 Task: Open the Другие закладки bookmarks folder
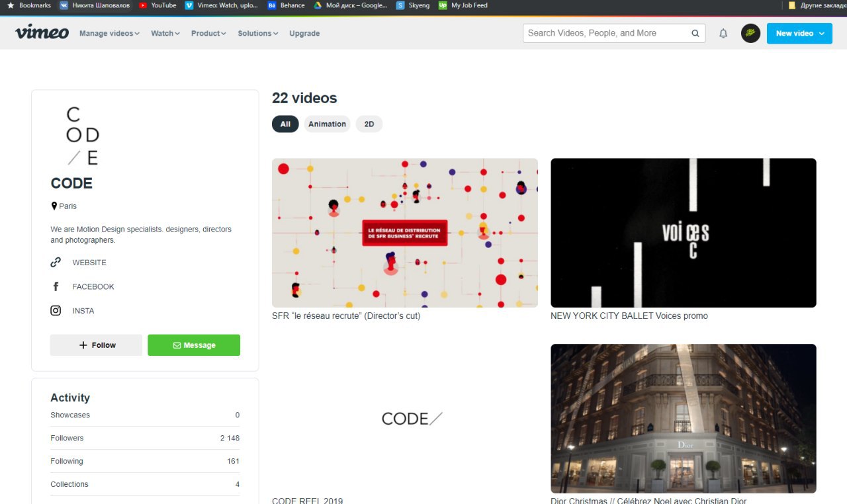point(817,5)
